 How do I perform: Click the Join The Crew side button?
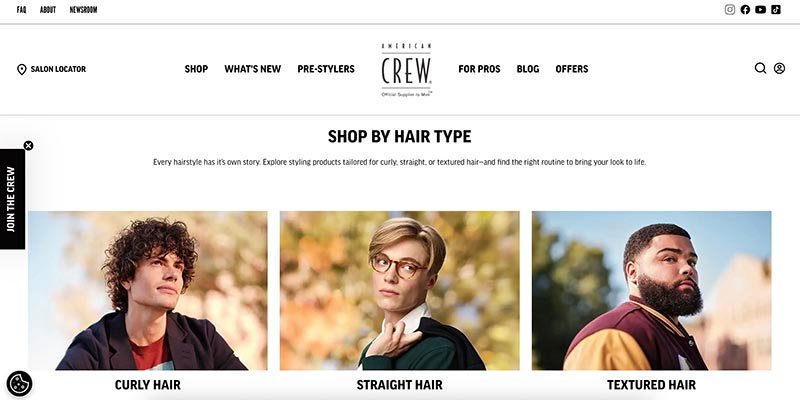(12, 199)
